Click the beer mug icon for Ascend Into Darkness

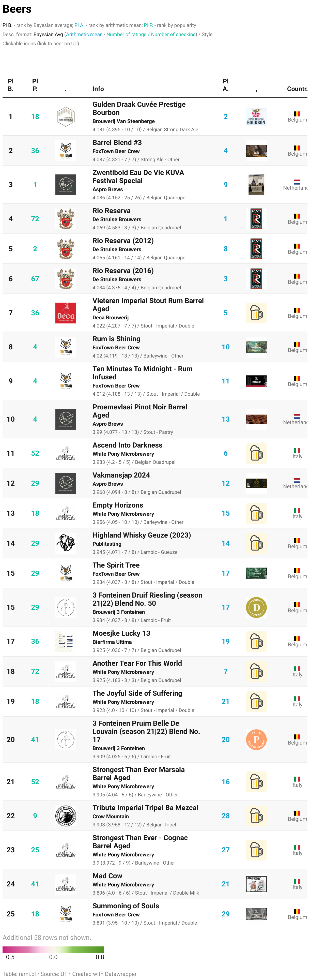(256, 453)
